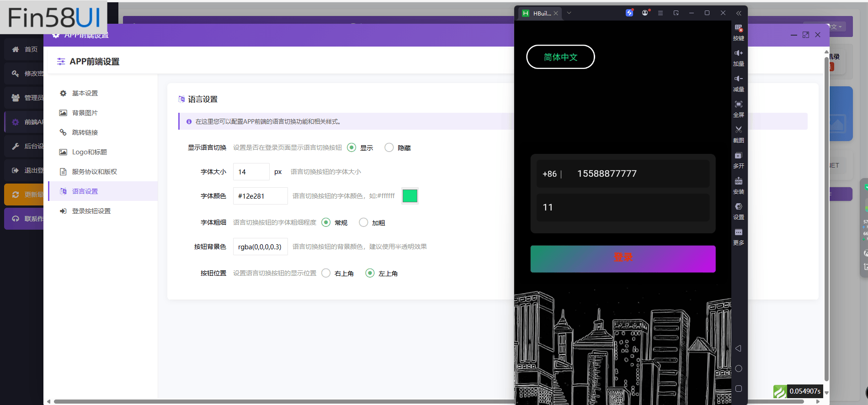Tap the emulator back triangle button
This screenshot has width=868, height=405.
(x=738, y=348)
